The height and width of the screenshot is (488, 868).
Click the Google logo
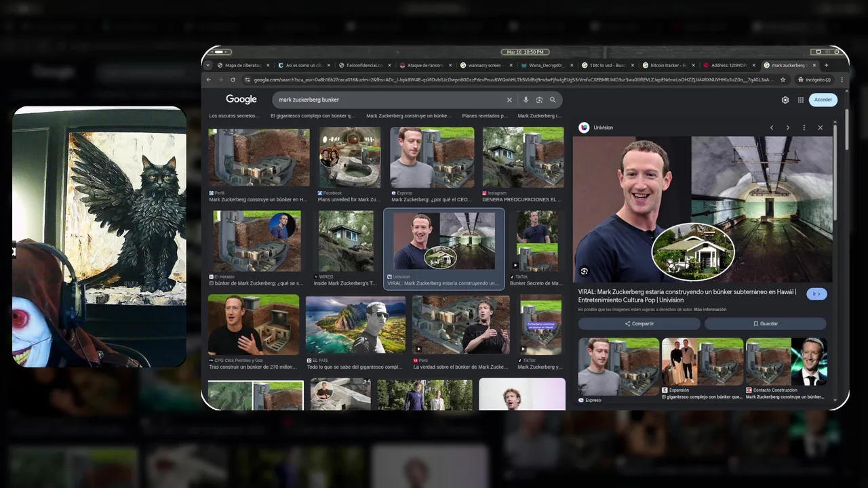coord(241,99)
